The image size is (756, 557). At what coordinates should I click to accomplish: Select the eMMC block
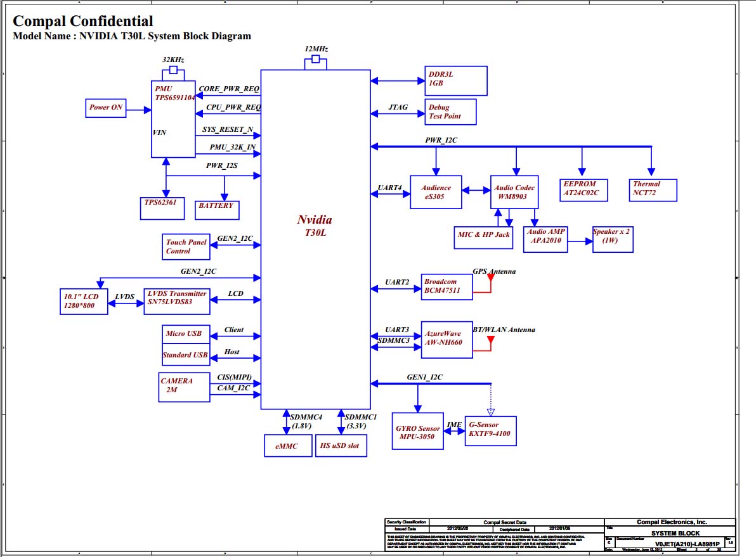point(289,445)
